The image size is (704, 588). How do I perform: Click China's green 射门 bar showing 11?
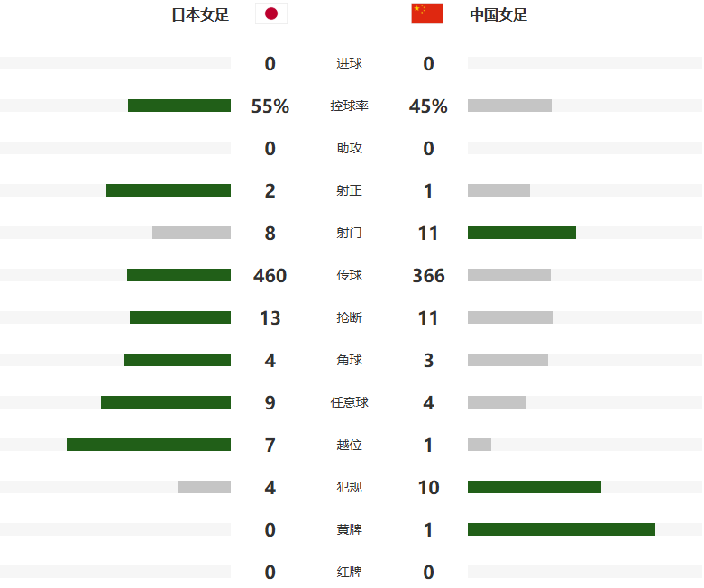tap(522, 233)
